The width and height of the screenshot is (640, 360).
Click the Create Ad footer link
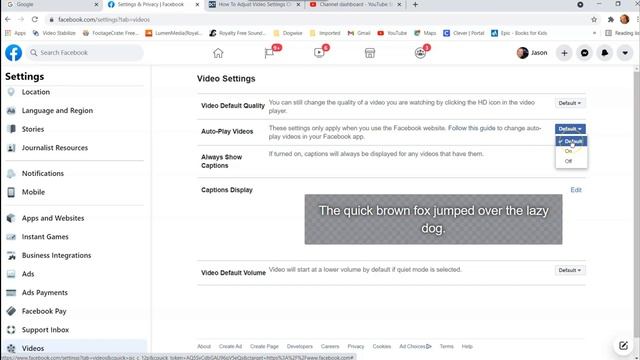[x=230, y=346]
